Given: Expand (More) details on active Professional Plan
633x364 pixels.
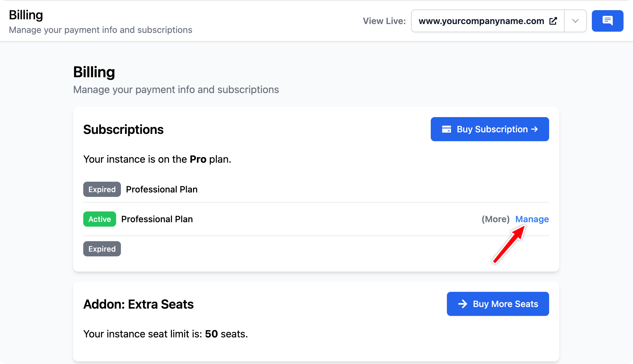Looking at the screenshot, I should [496, 219].
